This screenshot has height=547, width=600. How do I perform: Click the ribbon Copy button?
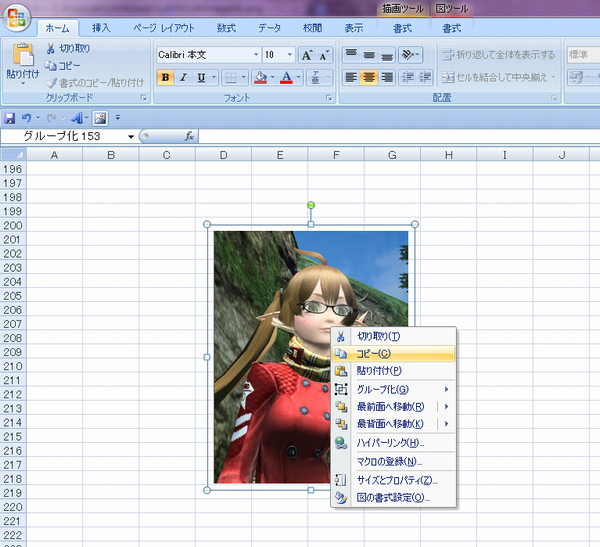pyautogui.click(x=62, y=66)
